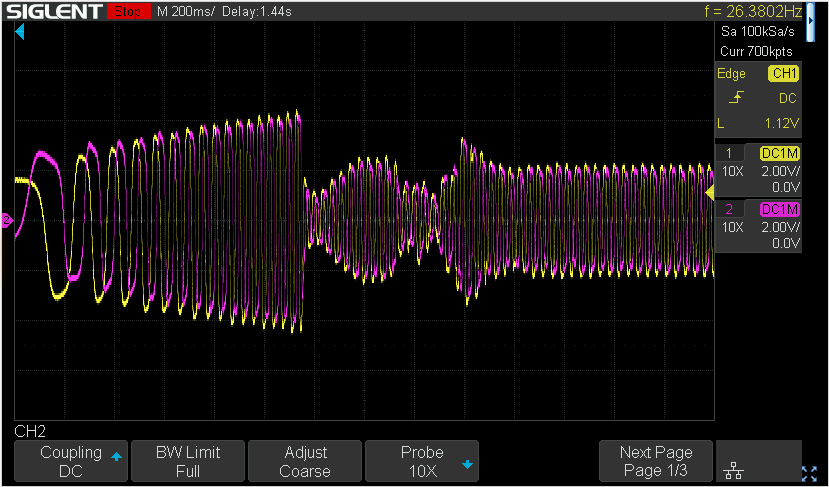Toggle the BW Limit Full softkey
The height and width of the screenshot is (487, 829).
pos(188,461)
